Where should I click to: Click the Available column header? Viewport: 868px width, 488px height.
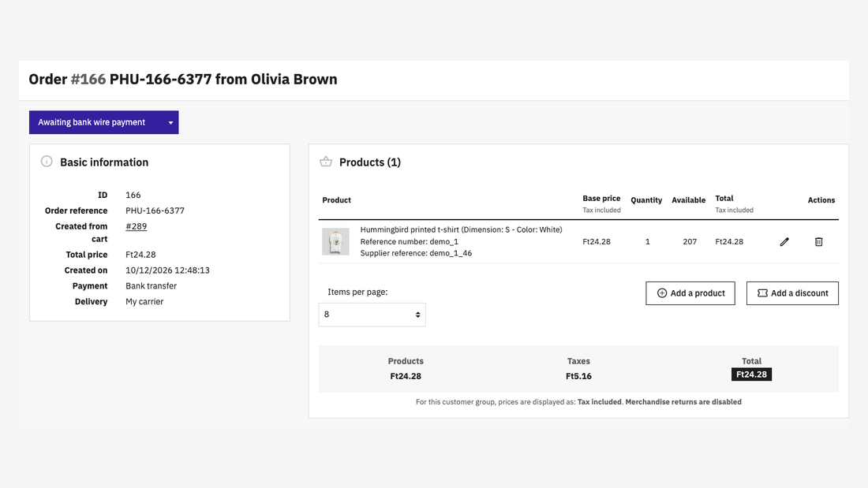(x=689, y=200)
